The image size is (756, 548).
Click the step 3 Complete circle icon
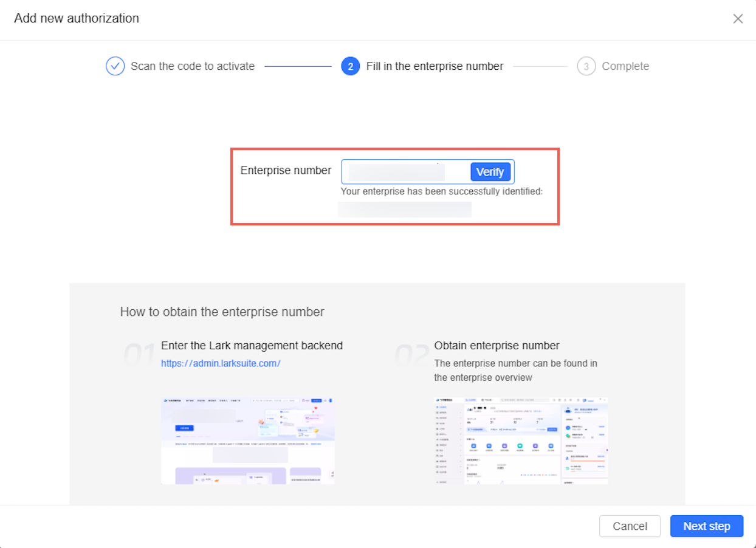pos(586,66)
